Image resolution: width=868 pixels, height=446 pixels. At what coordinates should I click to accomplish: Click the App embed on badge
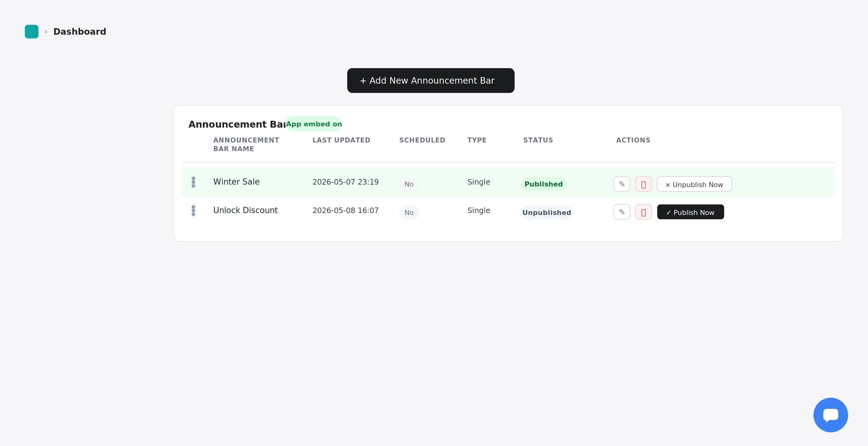tap(314, 124)
